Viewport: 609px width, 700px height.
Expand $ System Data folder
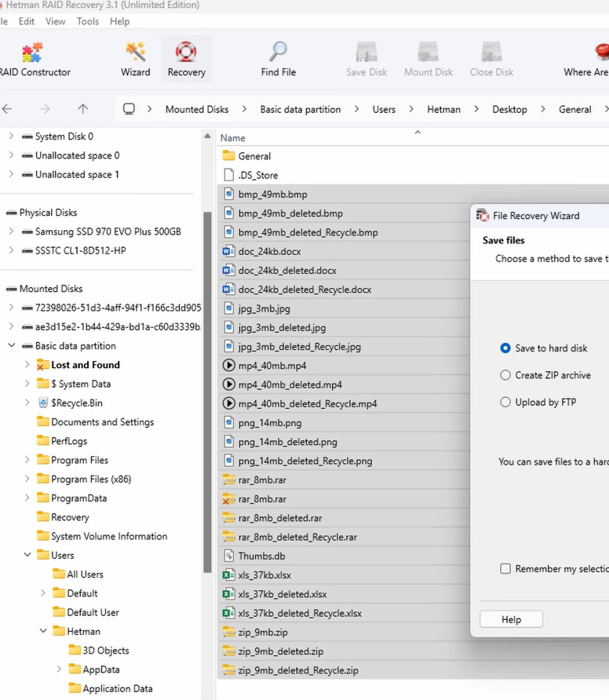coord(27,384)
